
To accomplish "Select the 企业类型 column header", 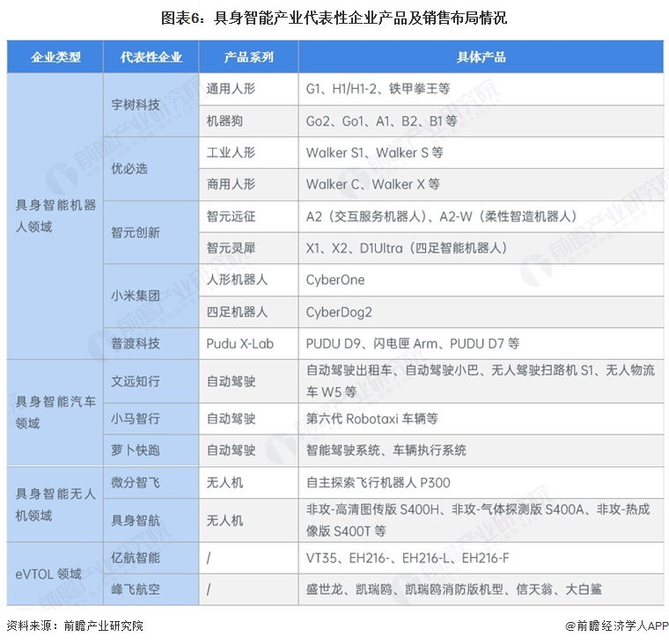I will click(x=55, y=56).
